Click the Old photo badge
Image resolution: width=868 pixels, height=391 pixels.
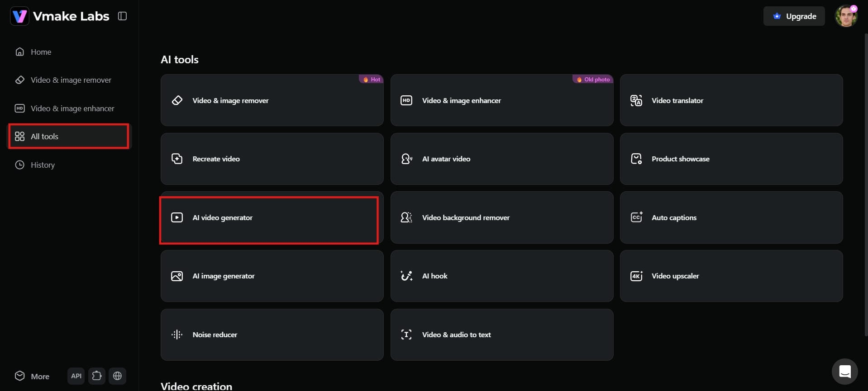coord(593,79)
